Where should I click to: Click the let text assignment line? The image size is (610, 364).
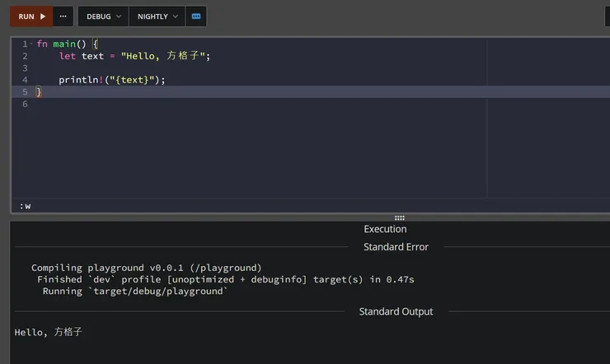click(134, 56)
